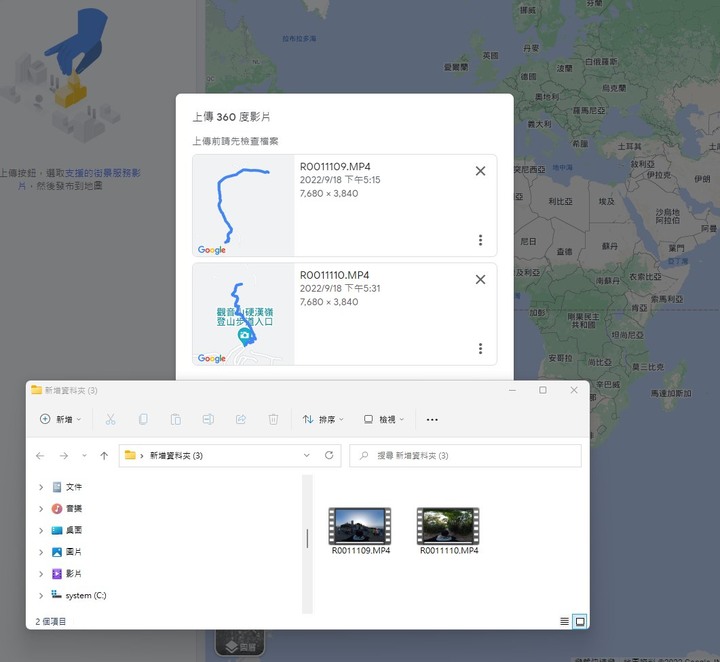Screen dimensions: 720x662
Task: Open more options for R0011110.MP4
Action: [x=480, y=348]
